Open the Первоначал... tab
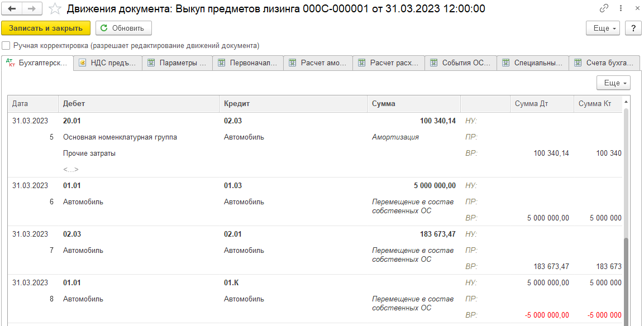 tap(248, 63)
